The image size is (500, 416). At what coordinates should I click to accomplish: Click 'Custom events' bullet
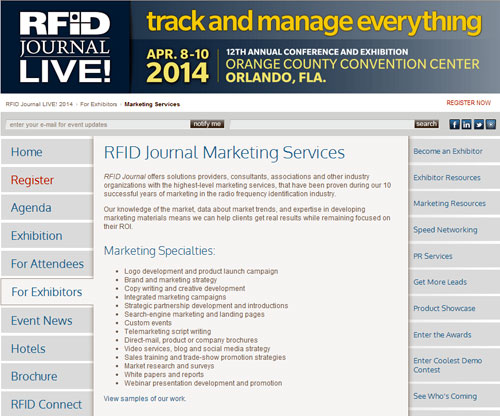(x=148, y=323)
